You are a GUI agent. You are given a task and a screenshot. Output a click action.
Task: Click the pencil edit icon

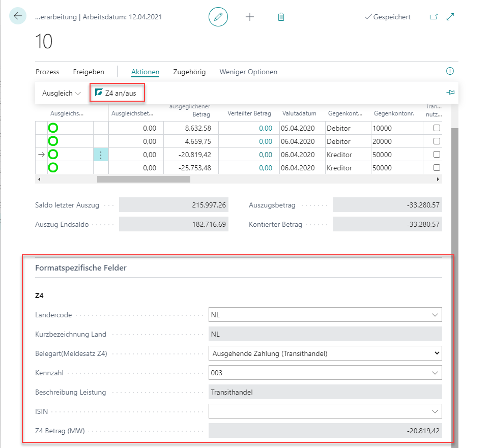point(218,17)
